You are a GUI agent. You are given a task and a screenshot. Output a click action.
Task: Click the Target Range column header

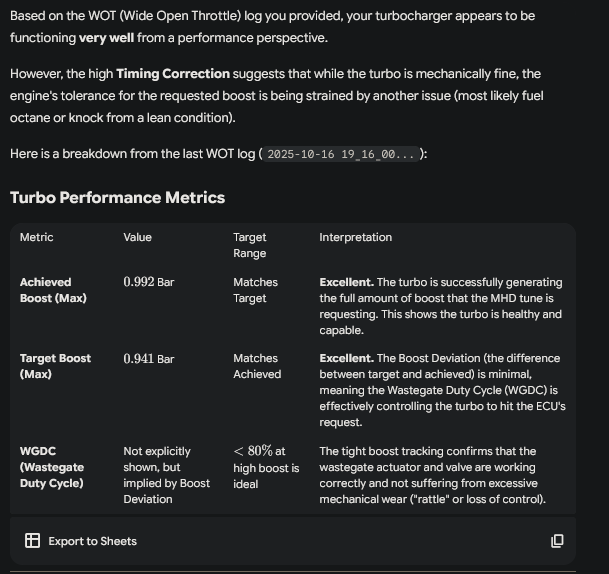tap(250, 245)
